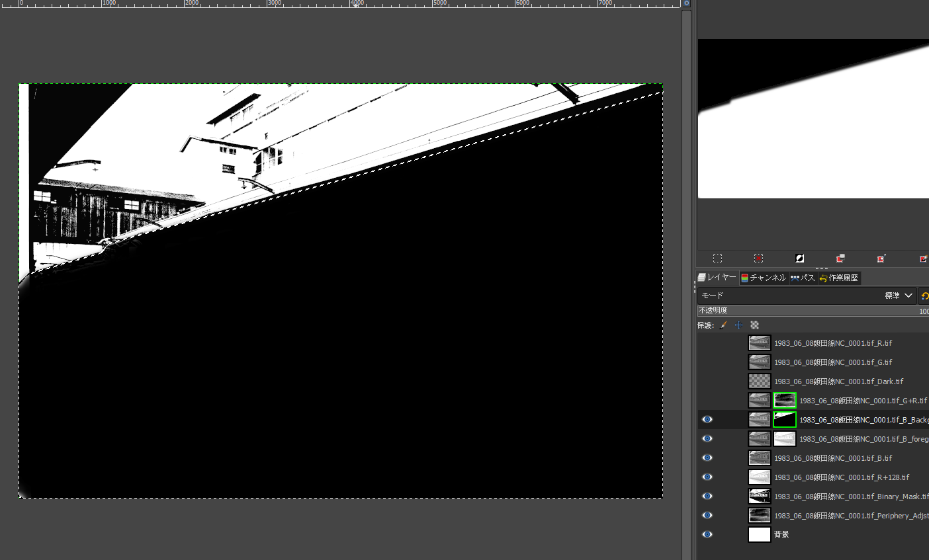
Task: Save selection to channel icon
Action: coord(840,259)
